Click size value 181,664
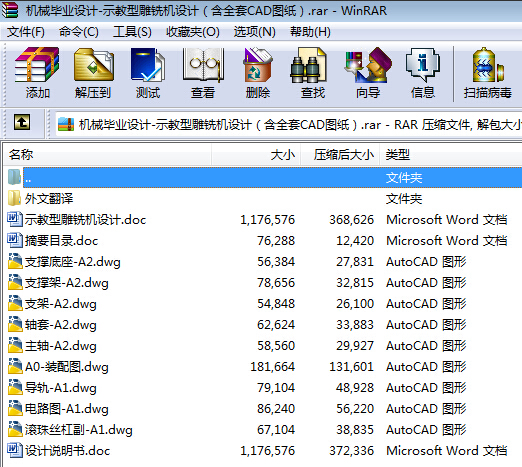The width and height of the screenshot is (522, 467). pyautogui.click(x=273, y=367)
